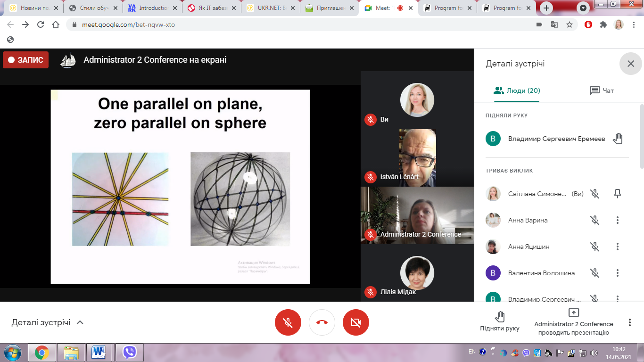This screenshot has width=644, height=362.
Task: Open the EN language selector
Action: [472, 352]
